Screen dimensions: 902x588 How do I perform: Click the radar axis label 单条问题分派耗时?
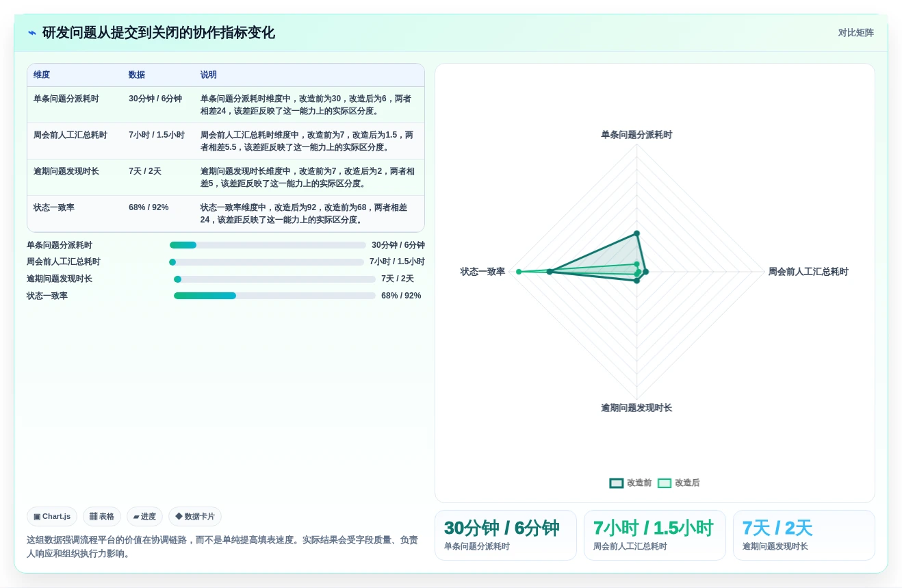tap(636, 135)
